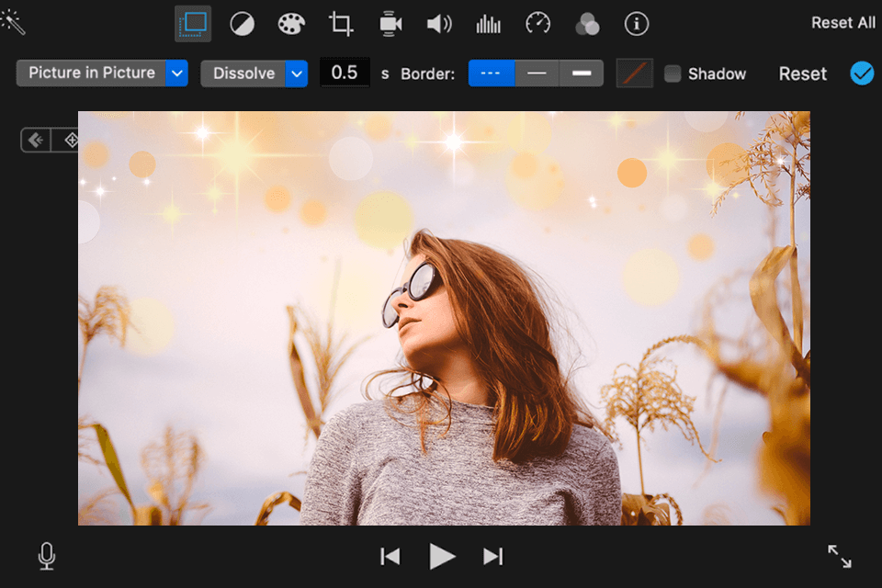The width and height of the screenshot is (882, 588).
Task: Click the viewer preview image
Action: (x=444, y=318)
